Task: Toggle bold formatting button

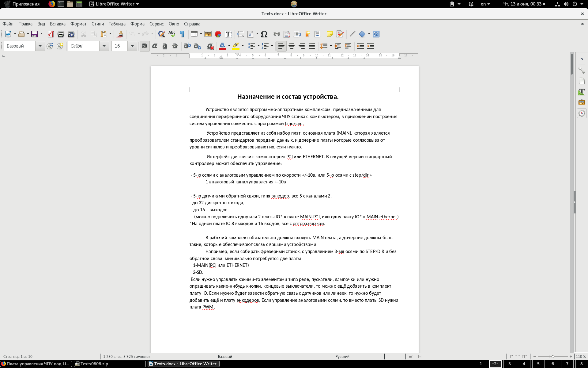Action: 145,46
